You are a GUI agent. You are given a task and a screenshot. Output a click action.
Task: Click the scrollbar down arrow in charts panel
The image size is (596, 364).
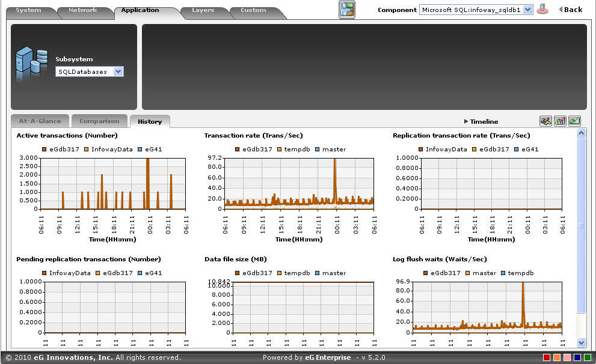pyautogui.click(x=581, y=343)
